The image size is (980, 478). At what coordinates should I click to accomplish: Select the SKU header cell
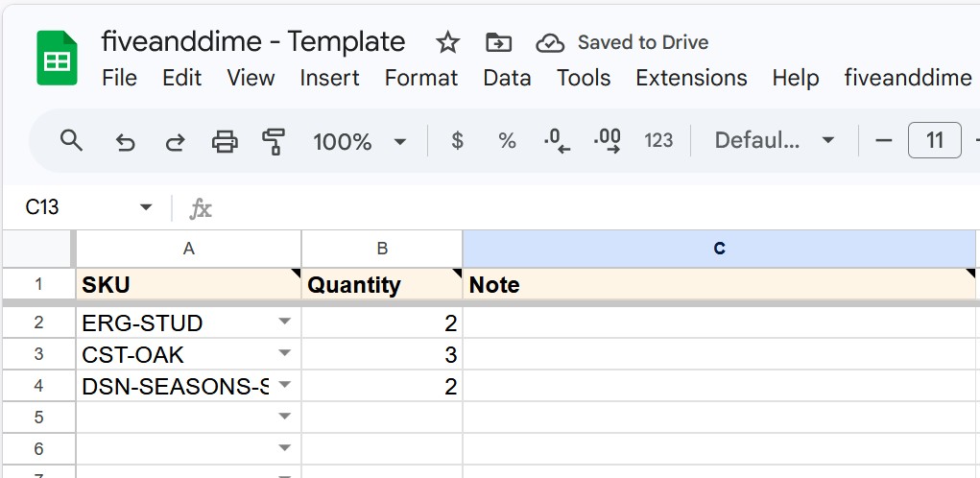[x=188, y=284]
